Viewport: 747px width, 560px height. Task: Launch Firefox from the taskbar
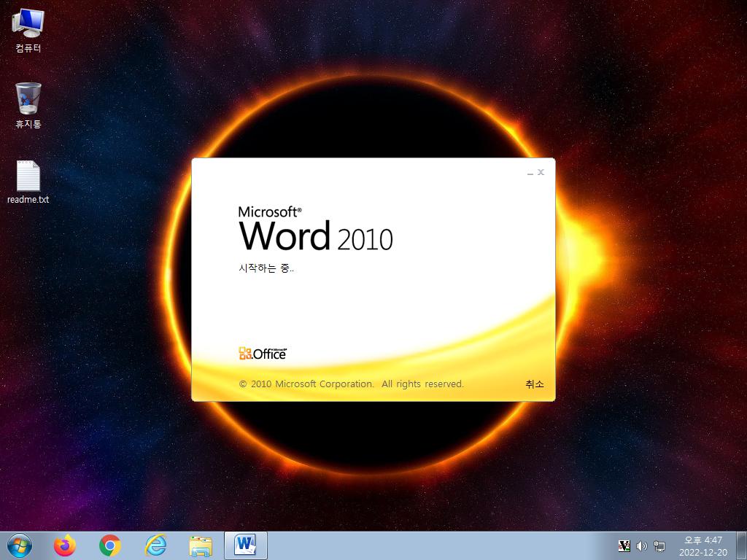coord(64,545)
